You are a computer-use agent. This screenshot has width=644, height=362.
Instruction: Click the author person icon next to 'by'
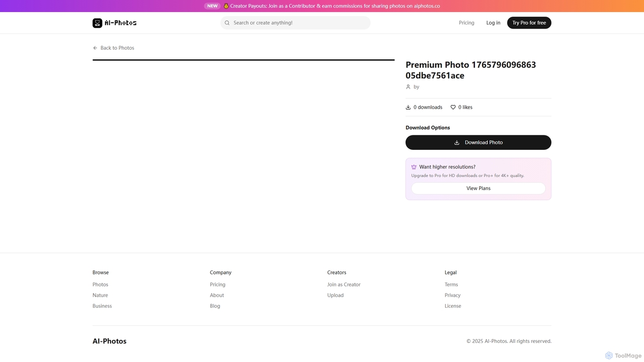pos(408,87)
